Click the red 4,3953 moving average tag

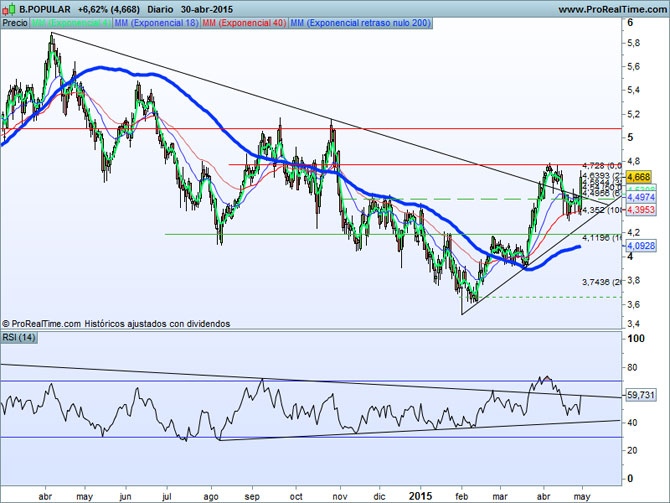[641, 209]
